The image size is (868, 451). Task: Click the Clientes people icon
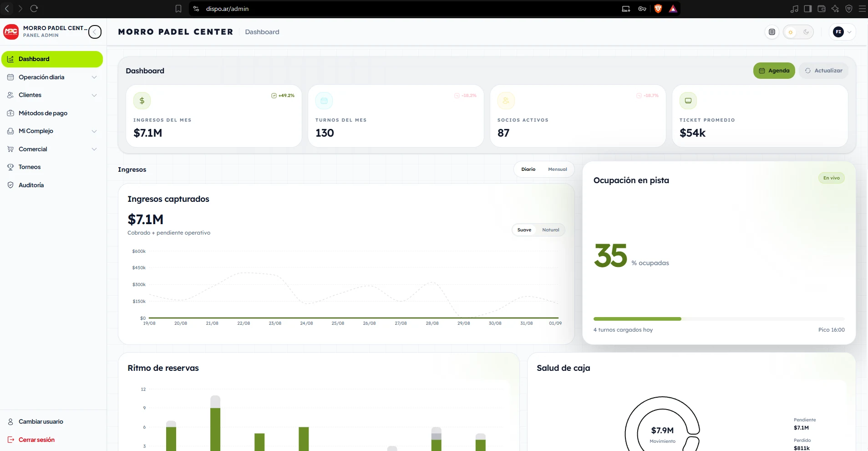pos(10,95)
